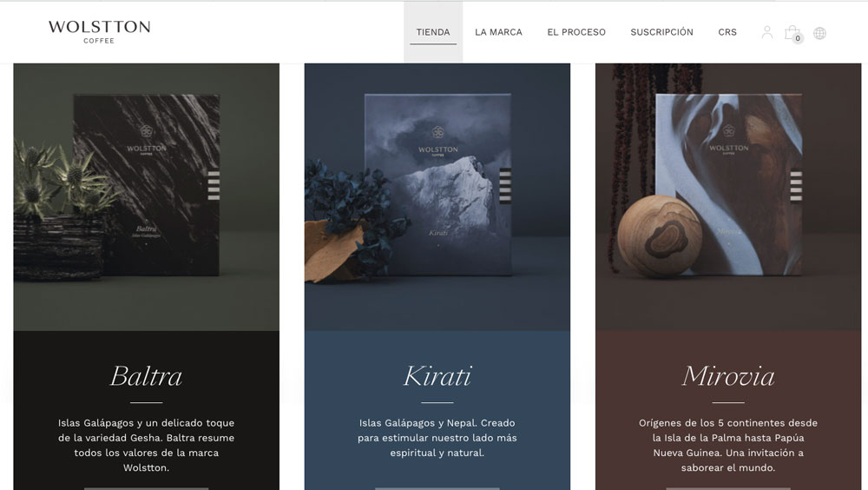Image resolution: width=868 pixels, height=490 pixels.
Task: Open the Kirati coffee product image
Action: point(437,196)
